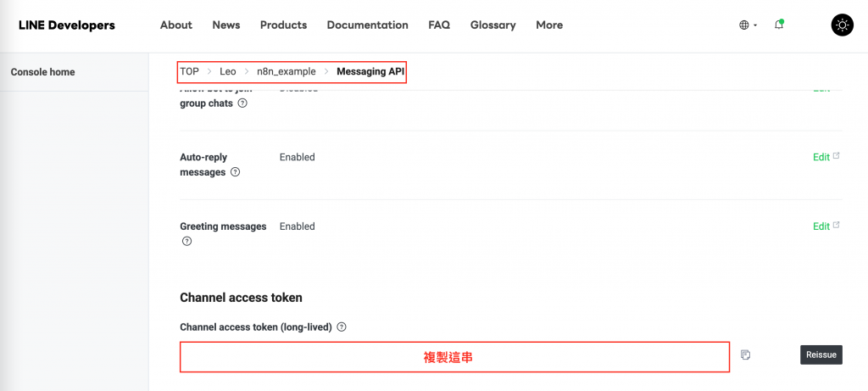Edit the Auto-reply messages setting
The image size is (868, 391).
click(826, 157)
